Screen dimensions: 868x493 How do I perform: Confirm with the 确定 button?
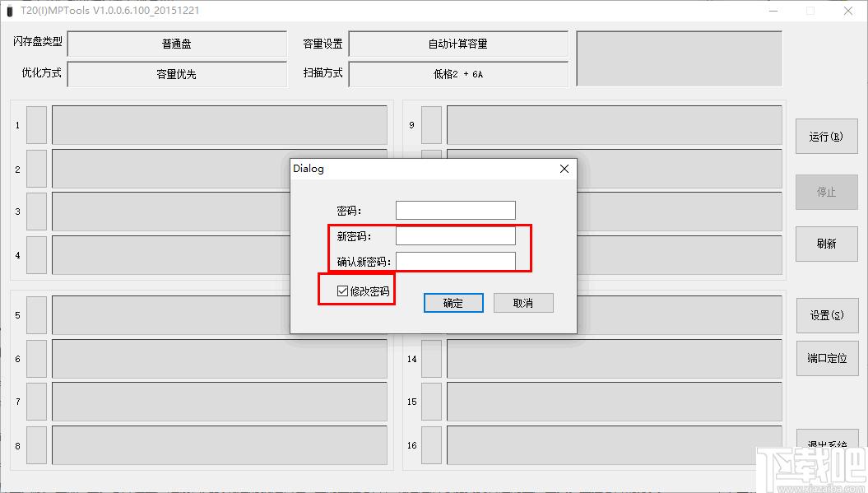(x=453, y=303)
